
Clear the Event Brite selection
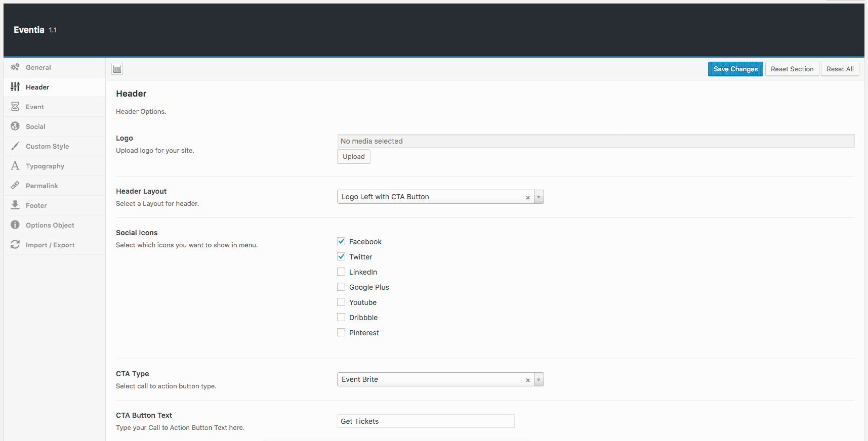tap(528, 380)
